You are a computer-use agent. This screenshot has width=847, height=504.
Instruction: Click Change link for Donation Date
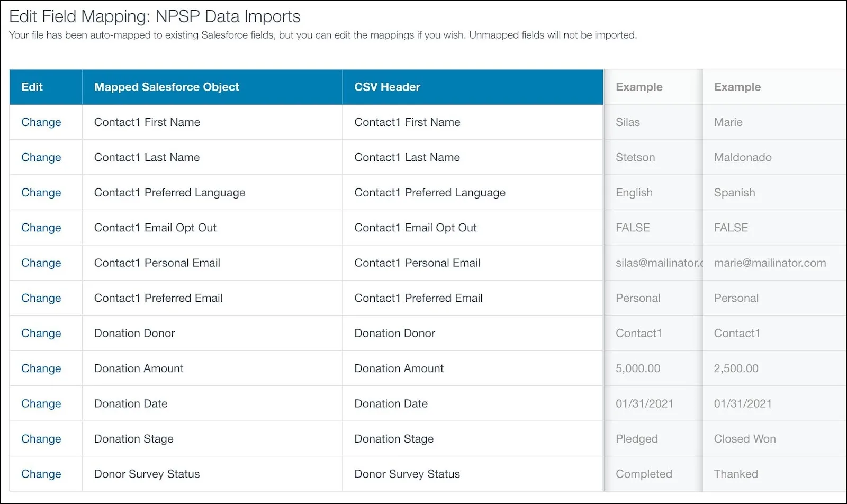click(41, 404)
